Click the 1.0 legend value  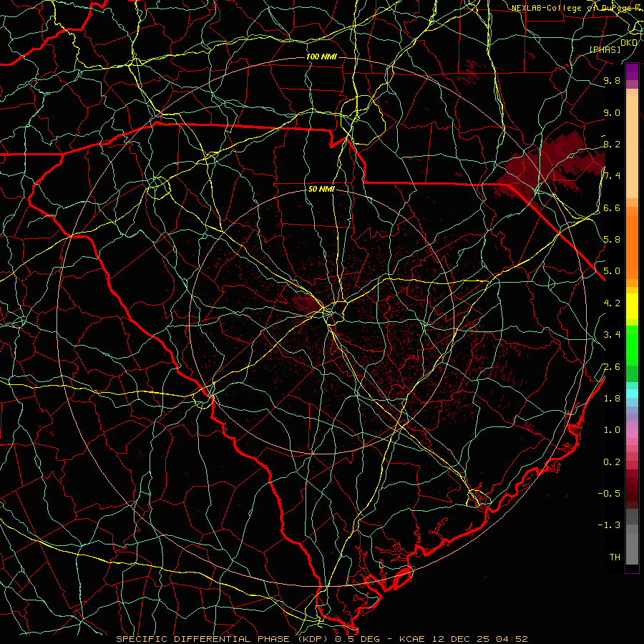[612, 430]
